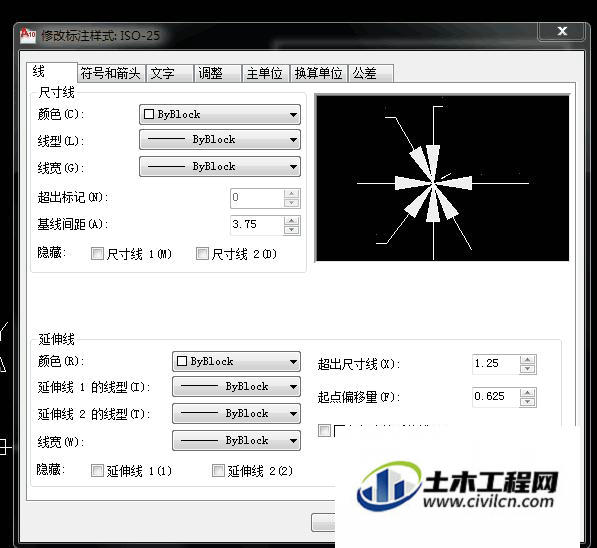Click the 基线间距(A) value field
Viewport: 597px width, 548px height.
(x=257, y=225)
